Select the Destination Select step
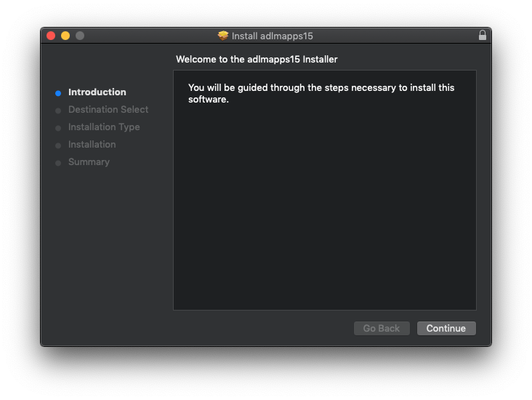 [x=108, y=110]
